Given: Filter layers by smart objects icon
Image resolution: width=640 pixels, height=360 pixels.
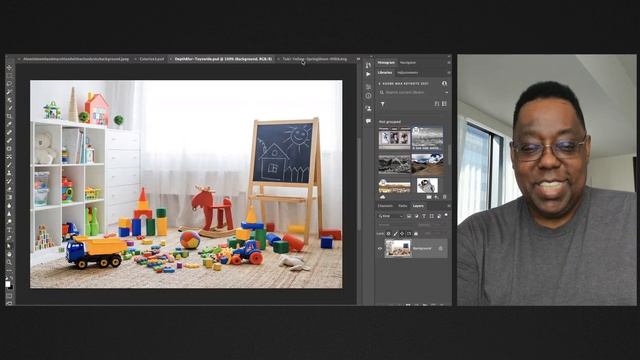Looking at the screenshot, I should (439, 216).
